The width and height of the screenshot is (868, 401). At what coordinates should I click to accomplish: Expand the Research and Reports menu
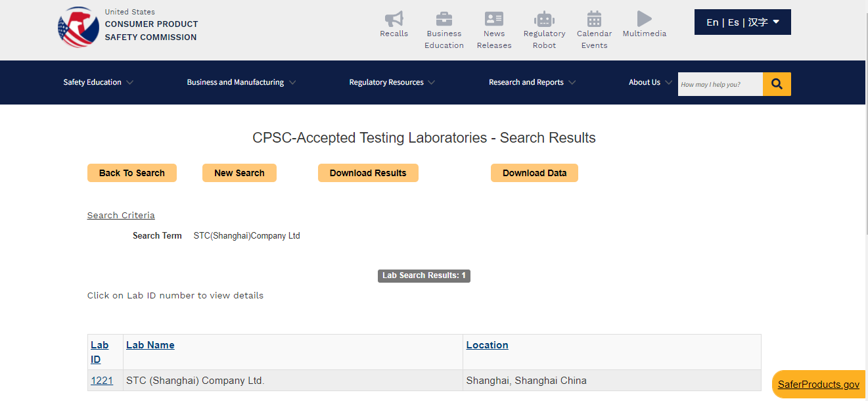point(532,82)
